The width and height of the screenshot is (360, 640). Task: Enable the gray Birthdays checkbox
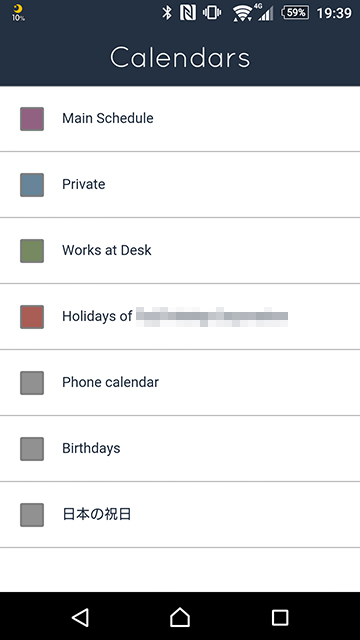coord(32,449)
